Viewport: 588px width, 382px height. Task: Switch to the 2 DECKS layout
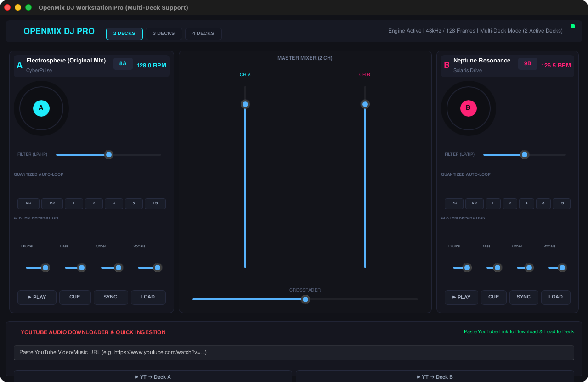(124, 34)
